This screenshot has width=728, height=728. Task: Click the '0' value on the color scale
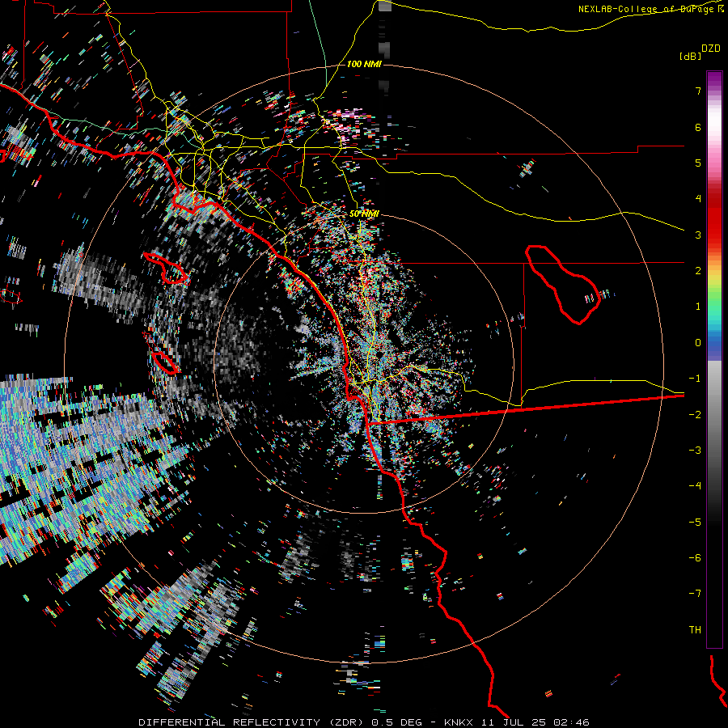click(x=698, y=343)
